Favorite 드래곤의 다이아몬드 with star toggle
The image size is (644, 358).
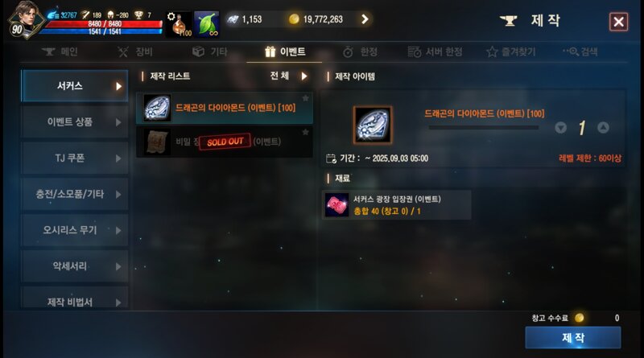click(x=306, y=97)
